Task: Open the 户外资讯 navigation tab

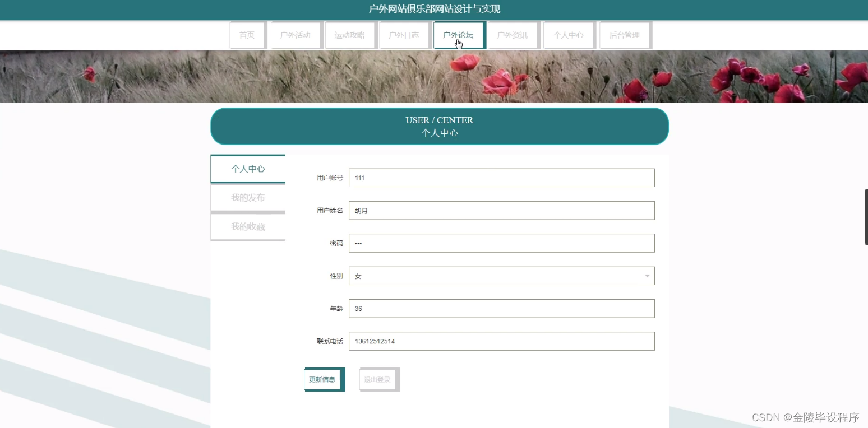Action: [x=513, y=35]
